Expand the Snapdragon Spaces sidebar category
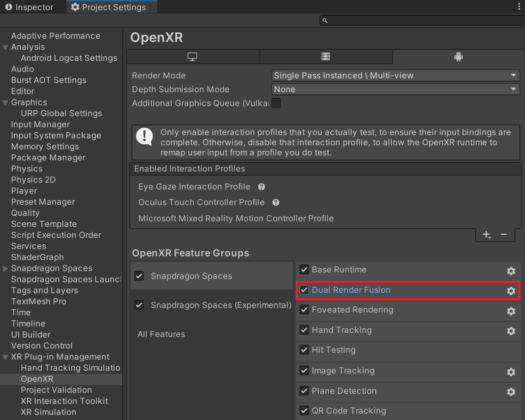This screenshot has height=420, width=525. (x=6, y=268)
